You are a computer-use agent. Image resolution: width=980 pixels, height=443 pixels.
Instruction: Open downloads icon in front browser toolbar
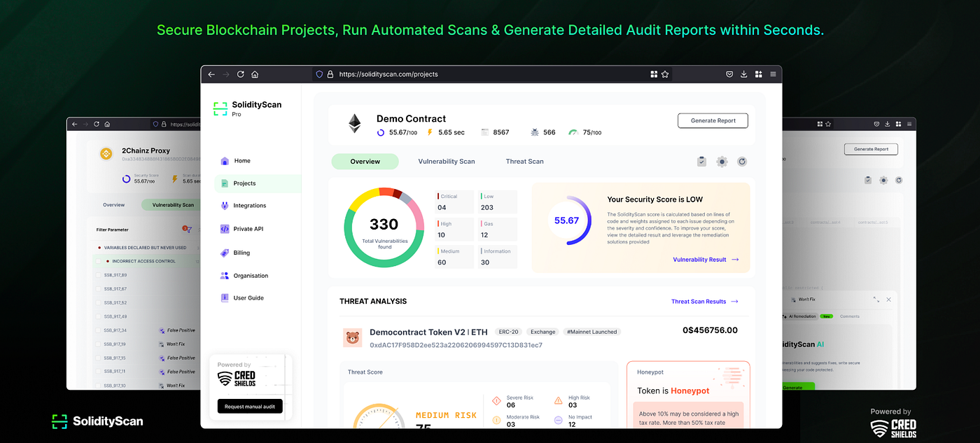tap(743, 74)
